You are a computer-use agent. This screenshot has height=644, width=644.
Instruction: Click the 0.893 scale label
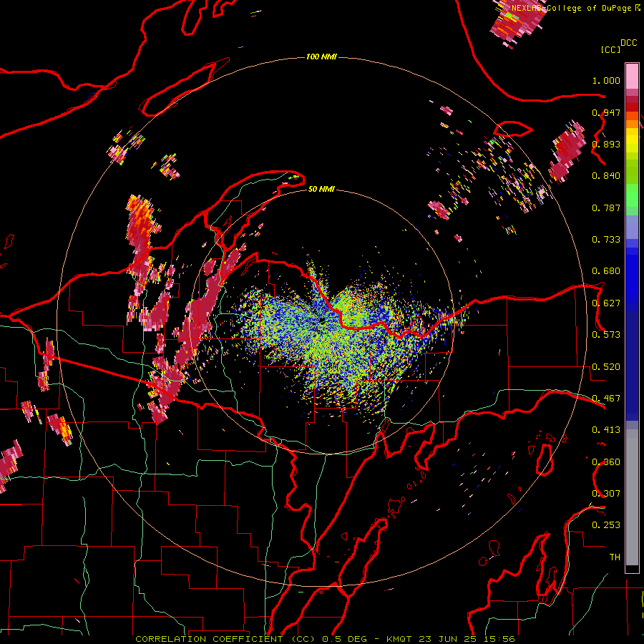click(606, 144)
